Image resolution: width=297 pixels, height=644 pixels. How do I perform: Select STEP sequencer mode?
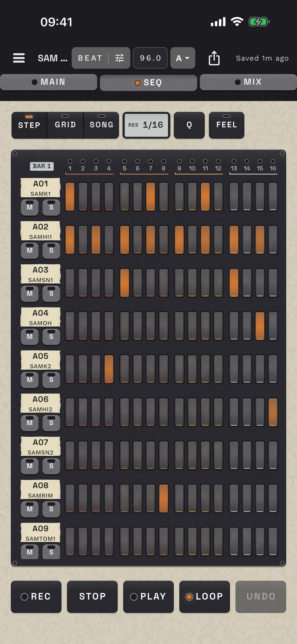(x=29, y=125)
